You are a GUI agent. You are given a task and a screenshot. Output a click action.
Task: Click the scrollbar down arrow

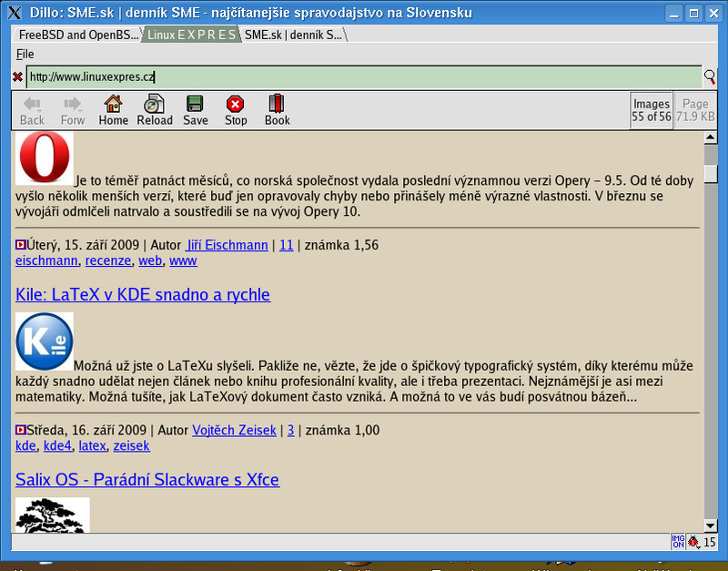click(711, 526)
